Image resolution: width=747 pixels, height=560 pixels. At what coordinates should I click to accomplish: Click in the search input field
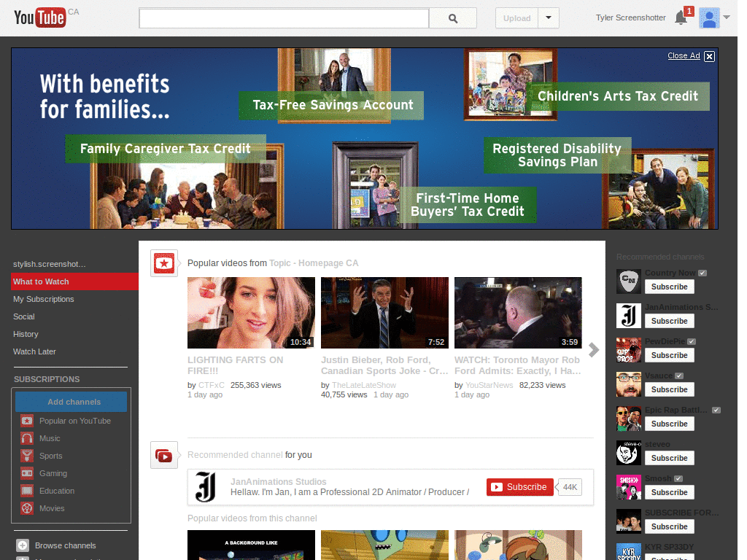click(284, 18)
